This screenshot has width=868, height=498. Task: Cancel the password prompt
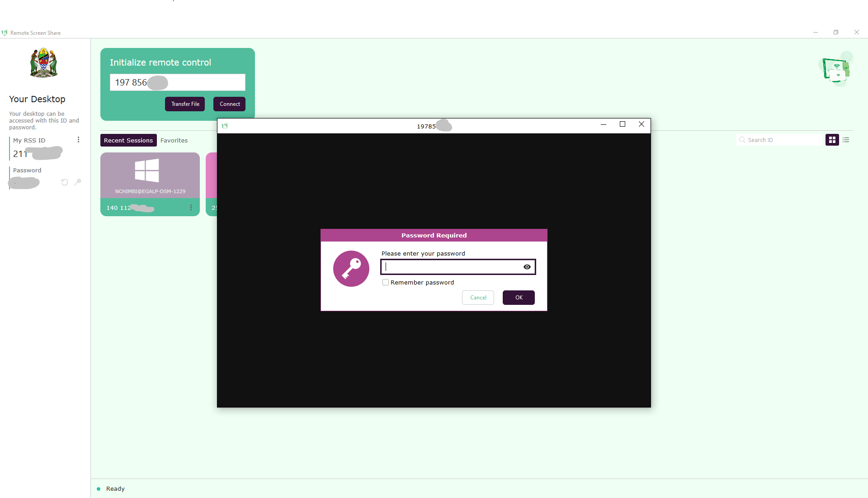click(478, 298)
